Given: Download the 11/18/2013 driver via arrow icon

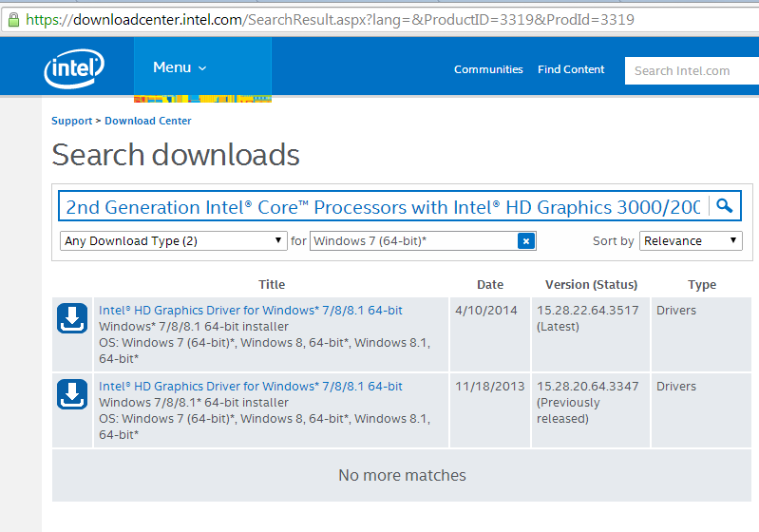Looking at the screenshot, I should pyautogui.click(x=73, y=395).
